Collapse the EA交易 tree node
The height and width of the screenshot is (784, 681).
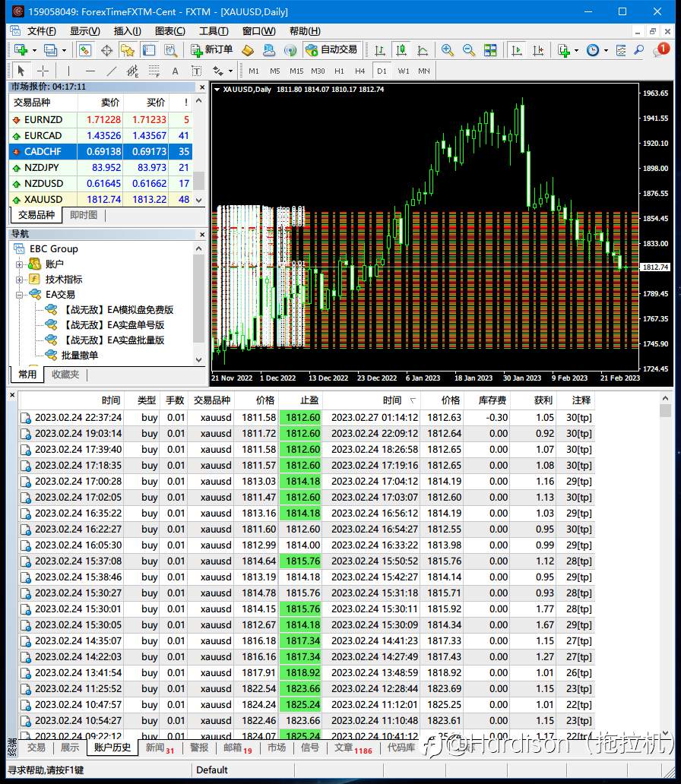[20, 295]
